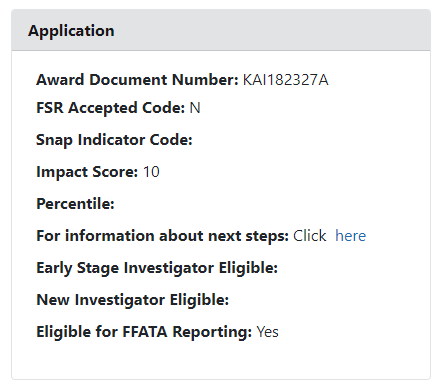
Task: Click the FSR Accepted Code label
Action: pos(110,108)
